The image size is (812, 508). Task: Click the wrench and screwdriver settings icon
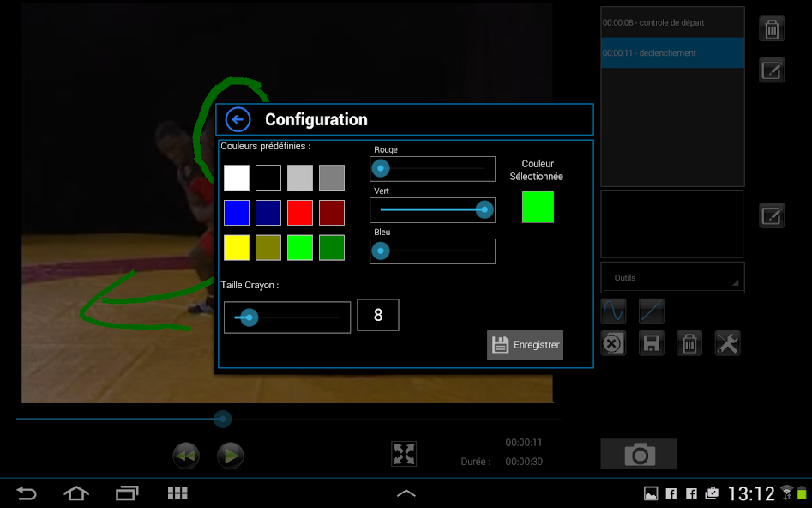coord(727,343)
